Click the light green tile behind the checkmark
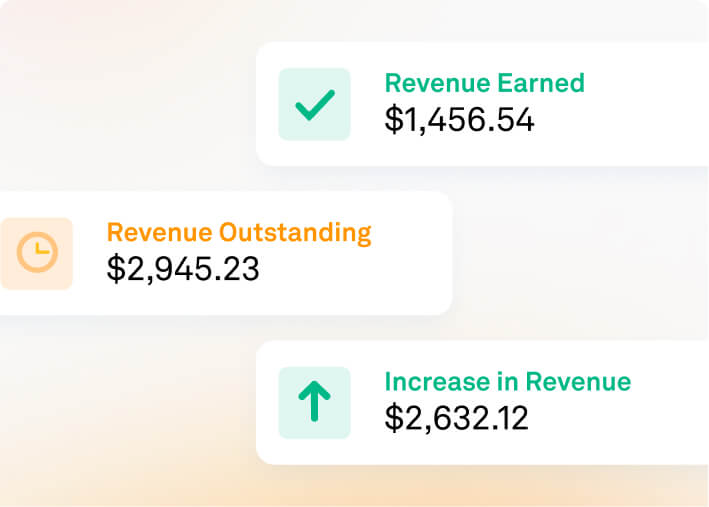 (x=315, y=104)
